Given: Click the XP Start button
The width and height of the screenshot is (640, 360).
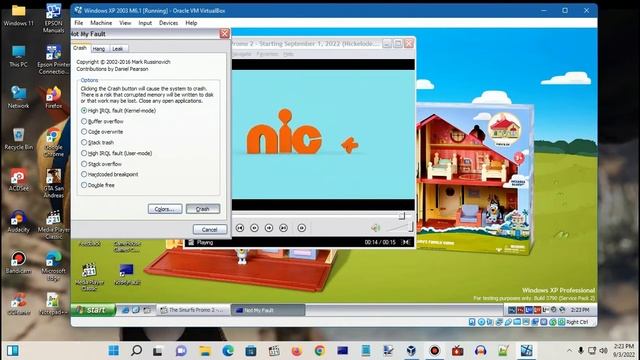Looking at the screenshot, I should click(93, 310).
